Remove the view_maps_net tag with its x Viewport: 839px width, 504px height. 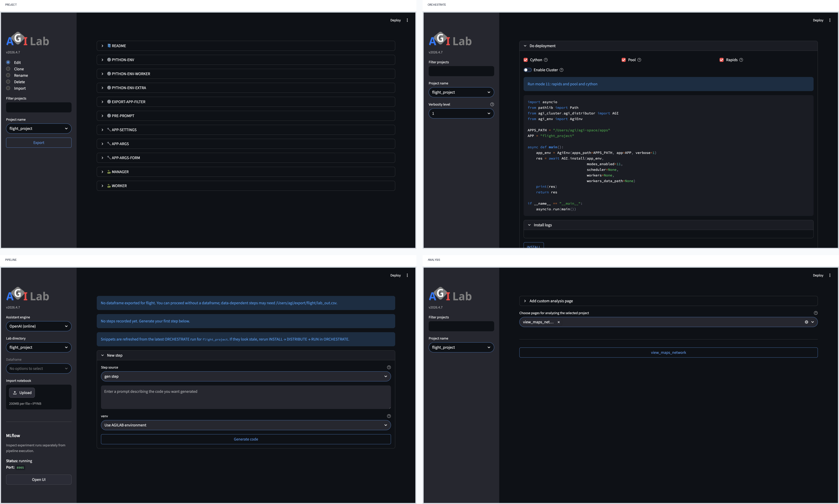[x=559, y=322]
